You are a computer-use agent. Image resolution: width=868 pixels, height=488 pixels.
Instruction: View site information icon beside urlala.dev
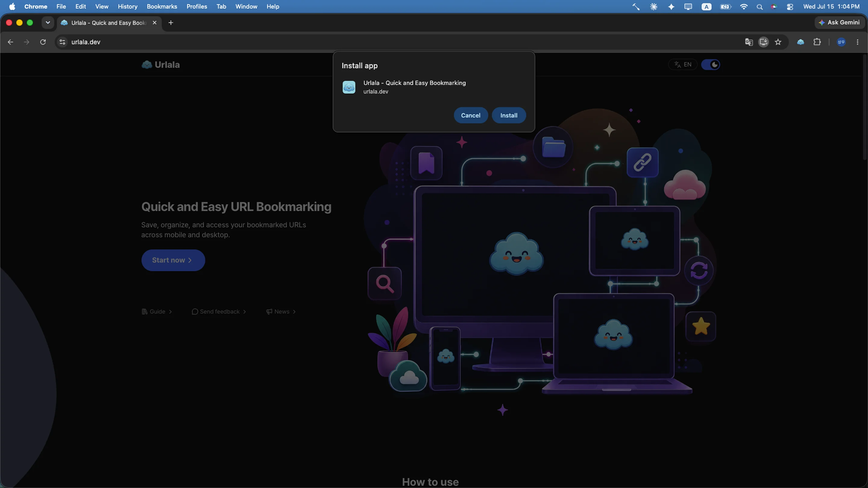tap(62, 42)
